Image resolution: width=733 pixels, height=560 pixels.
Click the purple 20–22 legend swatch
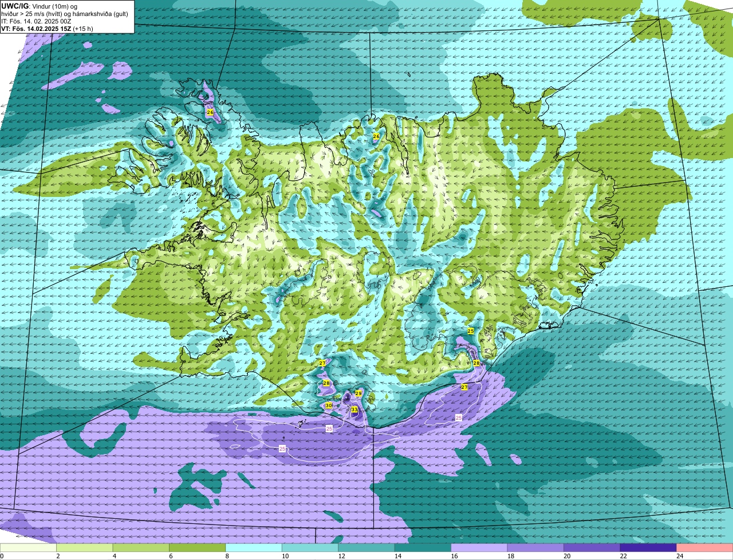tap(592, 548)
